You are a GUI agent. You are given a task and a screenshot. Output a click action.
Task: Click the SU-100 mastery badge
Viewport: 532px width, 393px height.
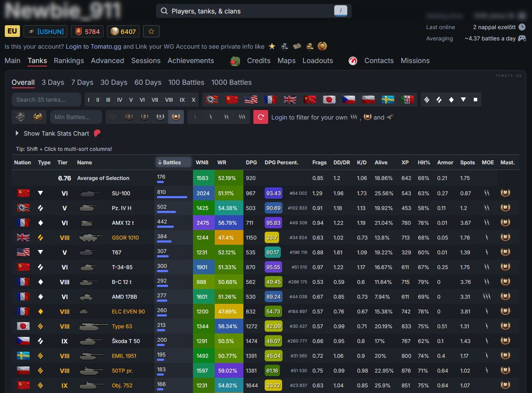[505, 193]
